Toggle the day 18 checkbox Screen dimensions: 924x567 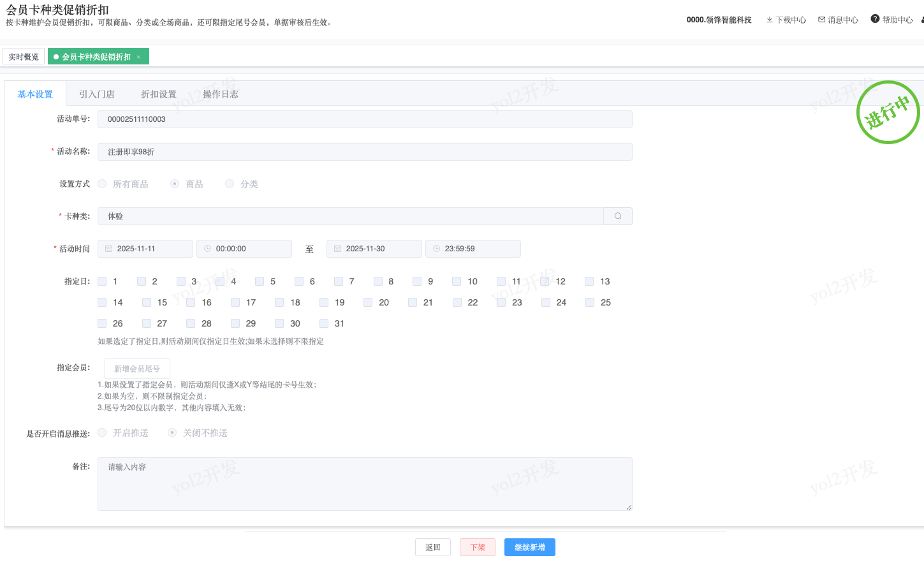coord(279,302)
